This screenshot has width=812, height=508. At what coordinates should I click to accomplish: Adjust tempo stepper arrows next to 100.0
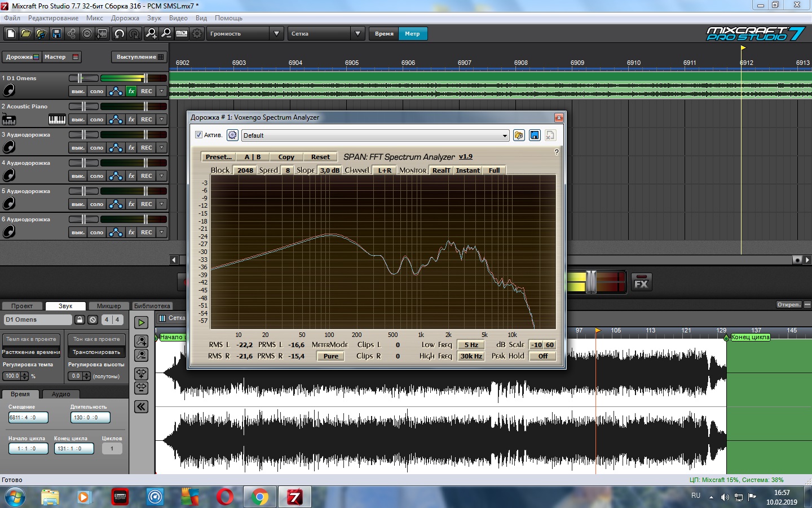24,376
